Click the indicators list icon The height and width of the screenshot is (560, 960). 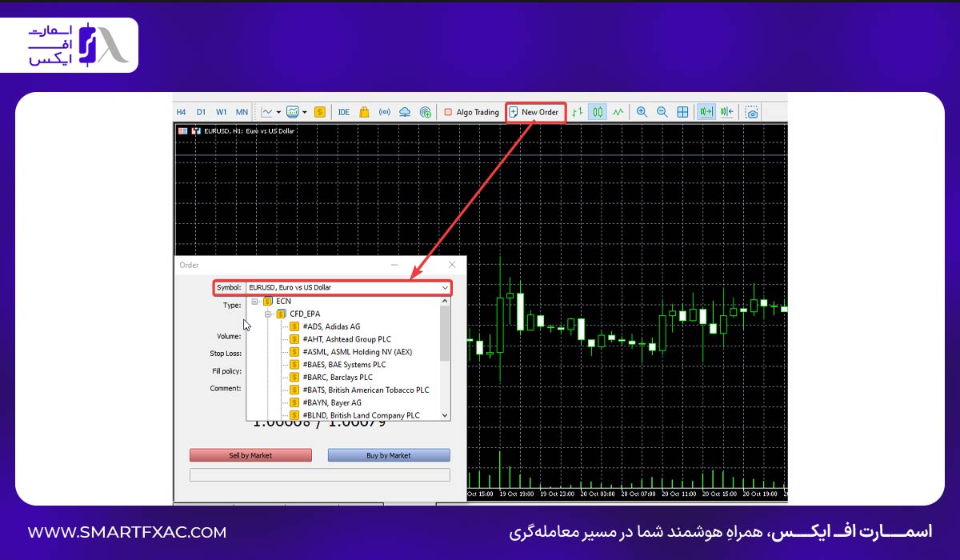click(293, 113)
